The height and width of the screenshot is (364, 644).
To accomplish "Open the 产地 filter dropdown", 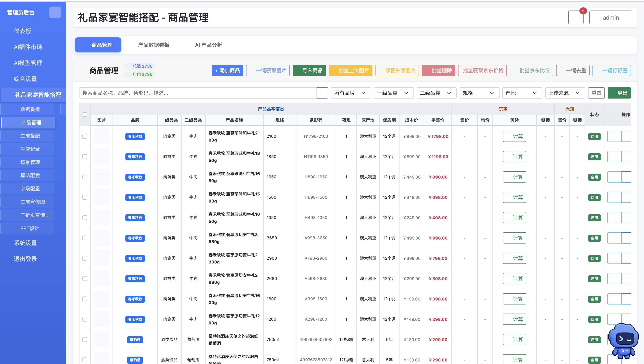I will [522, 93].
